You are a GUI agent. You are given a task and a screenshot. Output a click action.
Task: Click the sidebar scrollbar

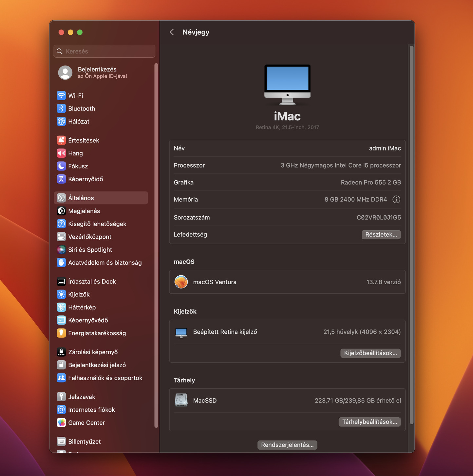156,245
